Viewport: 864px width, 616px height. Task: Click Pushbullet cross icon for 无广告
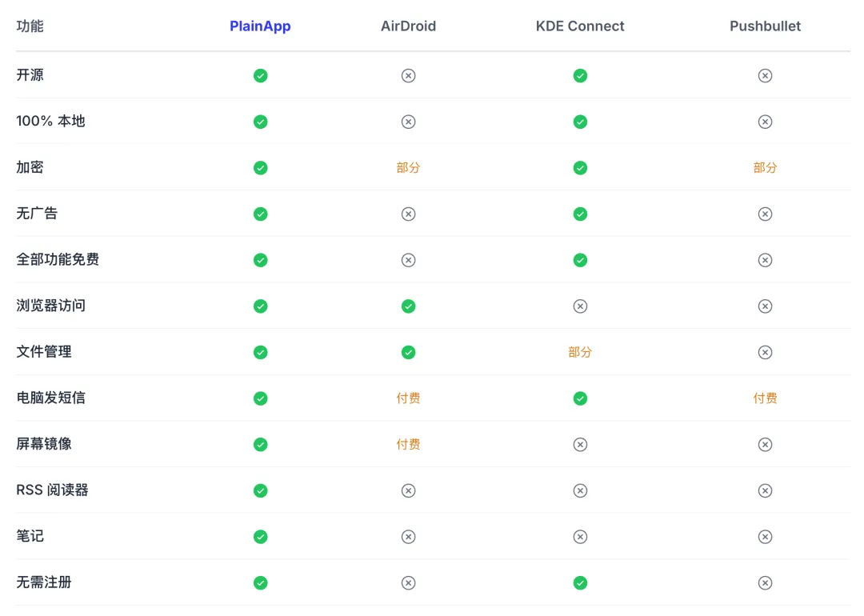click(765, 214)
